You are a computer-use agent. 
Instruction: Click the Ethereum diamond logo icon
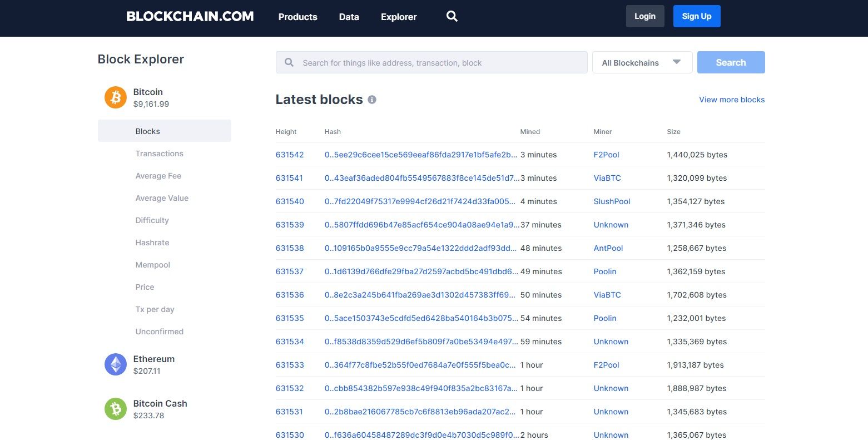tap(116, 364)
